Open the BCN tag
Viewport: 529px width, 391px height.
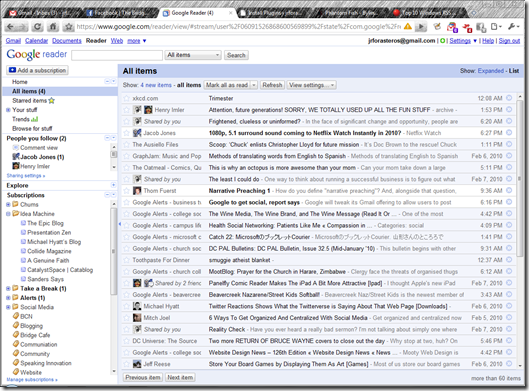coord(26,316)
